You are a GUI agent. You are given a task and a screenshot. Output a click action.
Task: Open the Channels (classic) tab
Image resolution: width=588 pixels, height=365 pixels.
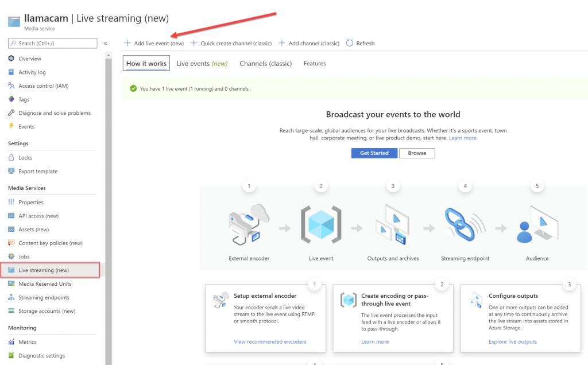point(265,64)
